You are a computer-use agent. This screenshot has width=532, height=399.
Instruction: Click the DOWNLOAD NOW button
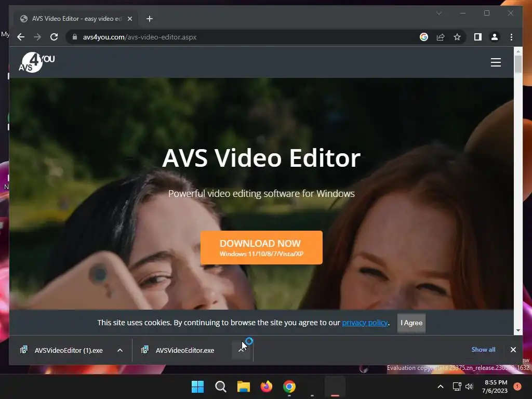(x=261, y=248)
